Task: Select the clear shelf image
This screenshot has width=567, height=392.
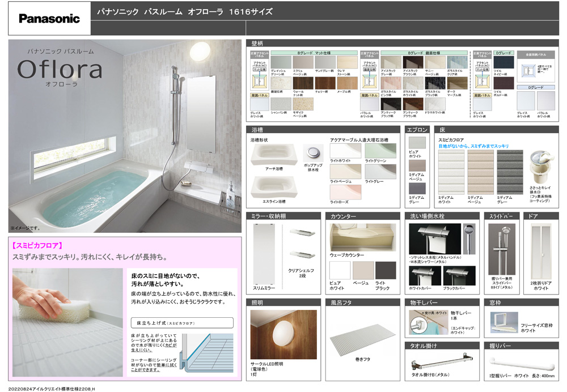Action: point(302,242)
